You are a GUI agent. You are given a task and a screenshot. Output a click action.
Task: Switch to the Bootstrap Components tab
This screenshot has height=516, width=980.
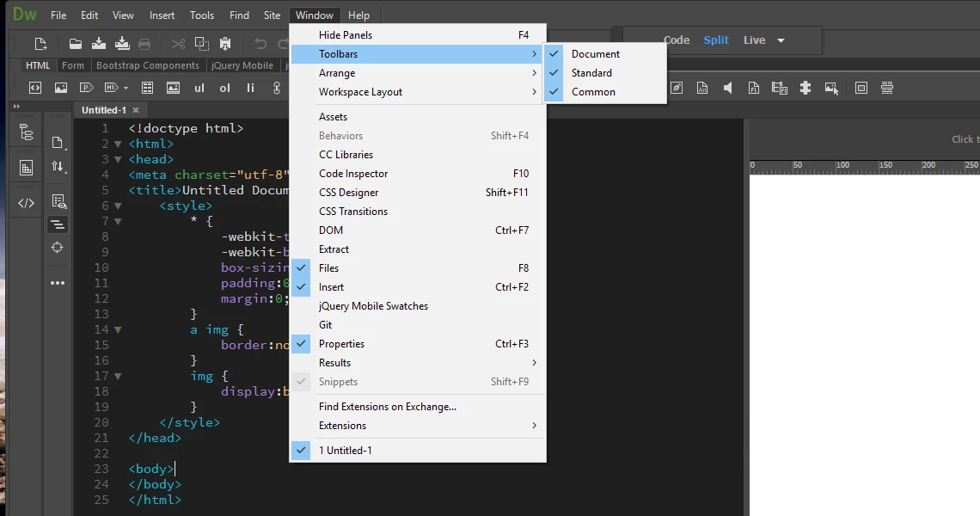148,65
